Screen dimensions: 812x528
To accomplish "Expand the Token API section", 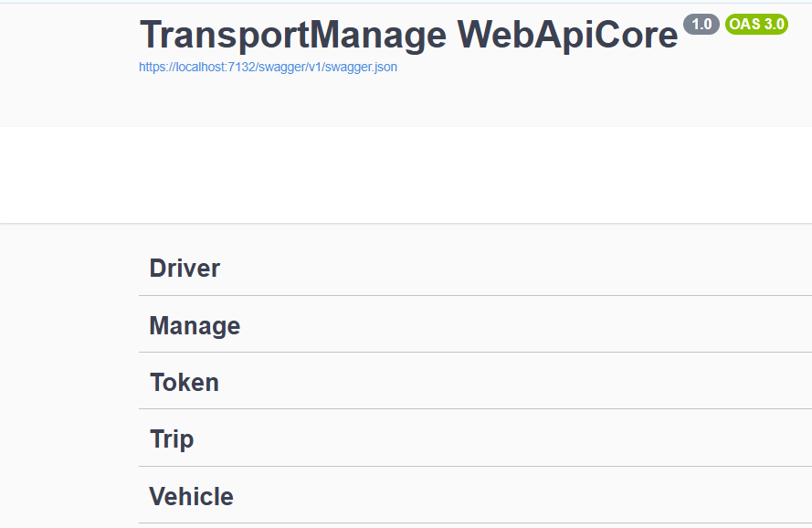I will click(184, 382).
